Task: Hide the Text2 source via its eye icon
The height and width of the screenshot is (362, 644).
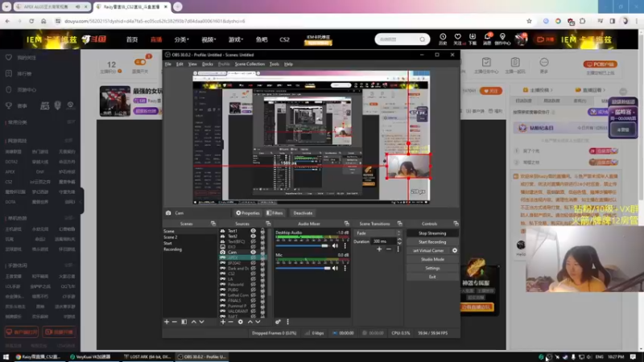Action: 253,237
